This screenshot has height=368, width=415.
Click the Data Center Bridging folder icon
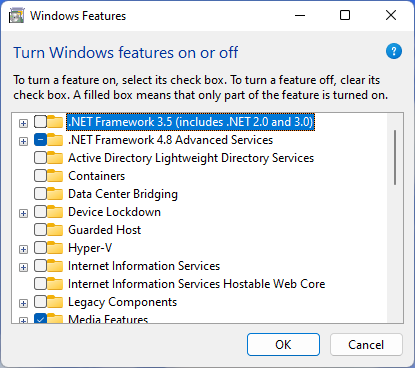click(x=55, y=194)
